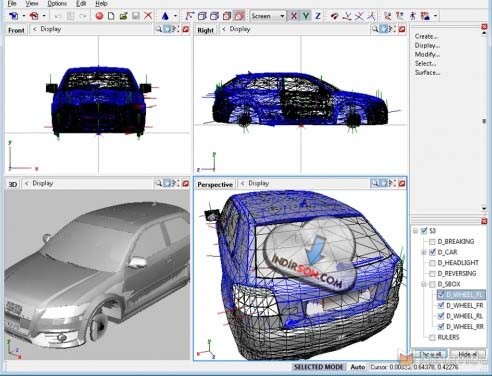Click the toolbar icon right of the axis-snap icons

click(x=387, y=16)
